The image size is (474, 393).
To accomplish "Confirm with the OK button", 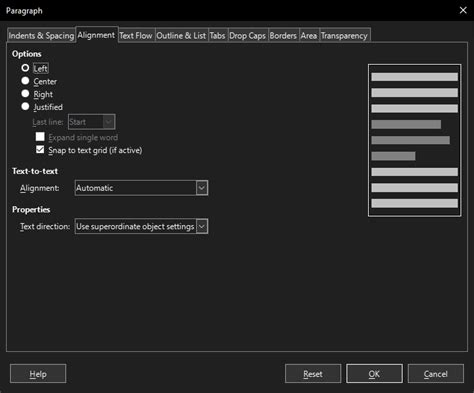I will click(x=374, y=374).
